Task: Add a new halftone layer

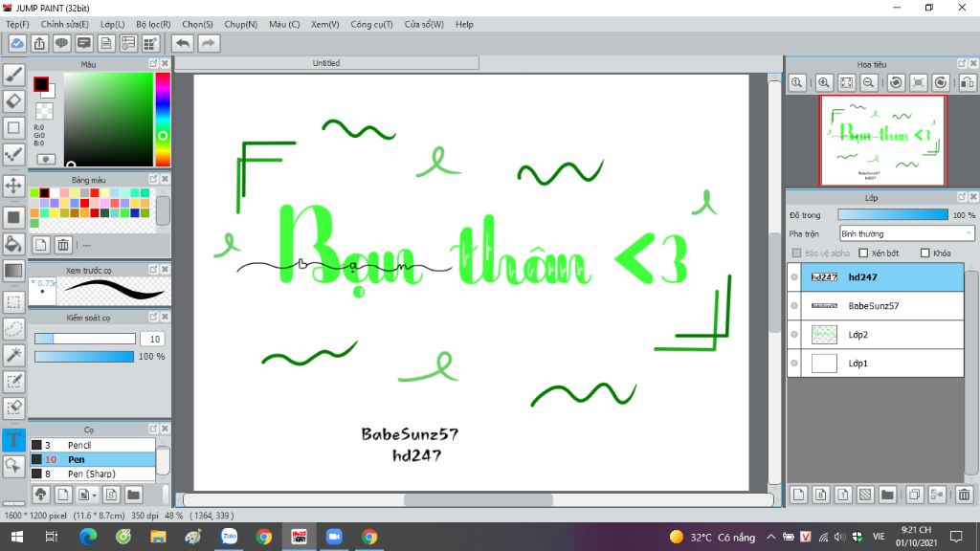Action: [x=865, y=495]
